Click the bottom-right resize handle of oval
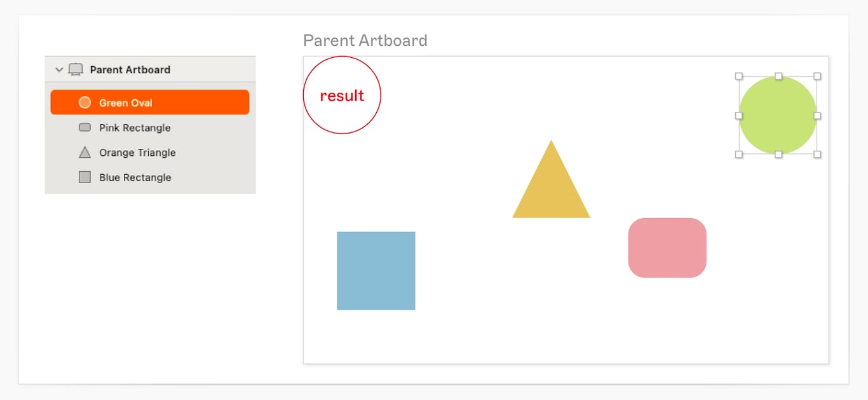The image size is (868, 400). coord(817,155)
